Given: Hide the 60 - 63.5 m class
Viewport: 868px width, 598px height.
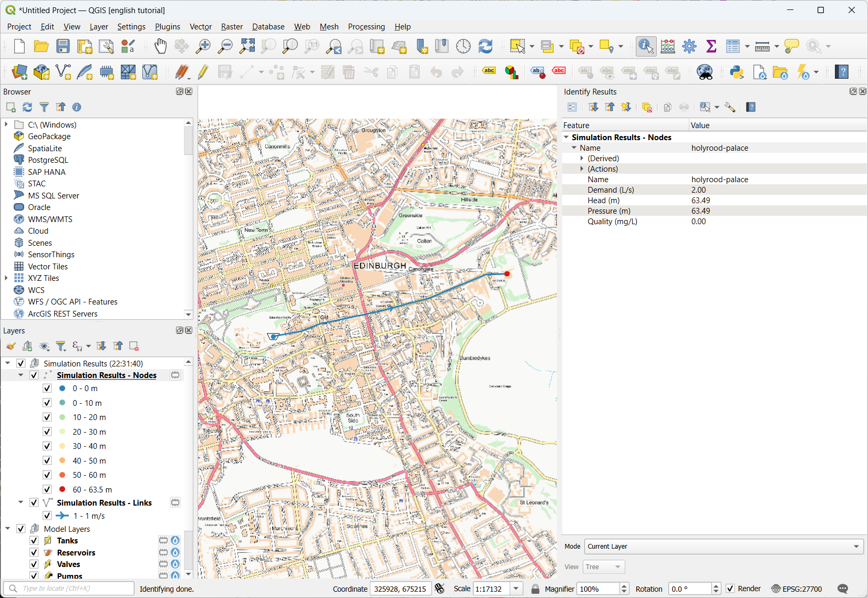Looking at the screenshot, I should [47, 489].
